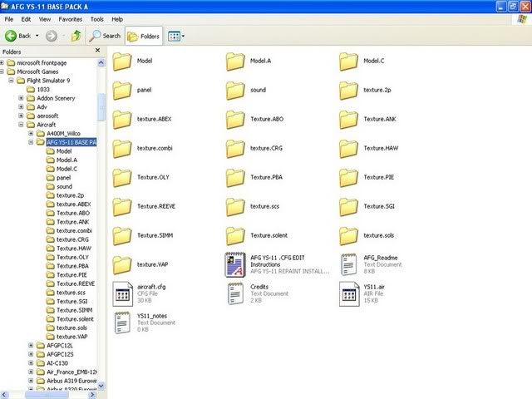Image resolution: width=532 pixels, height=399 pixels.
Task: Open the Views dropdown button
Action: (x=176, y=36)
